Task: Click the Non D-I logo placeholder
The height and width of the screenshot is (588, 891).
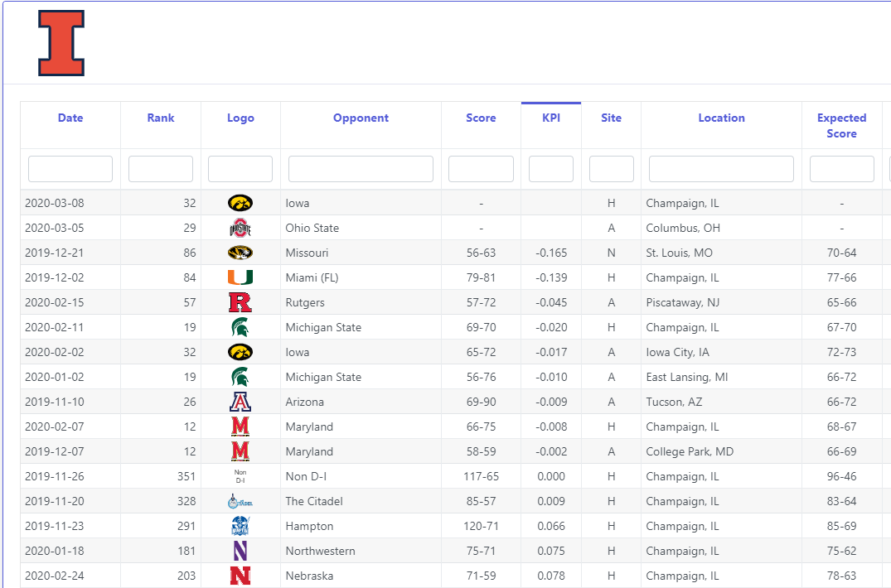Action: tap(240, 476)
